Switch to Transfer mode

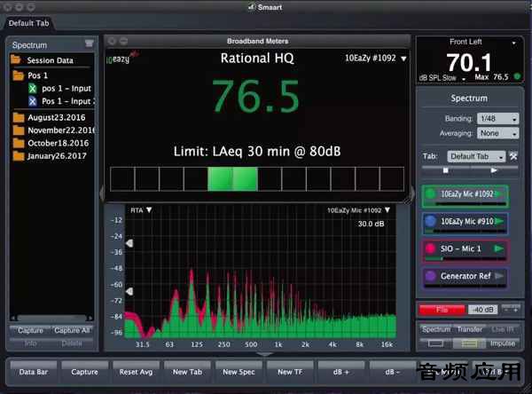[x=470, y=329]
